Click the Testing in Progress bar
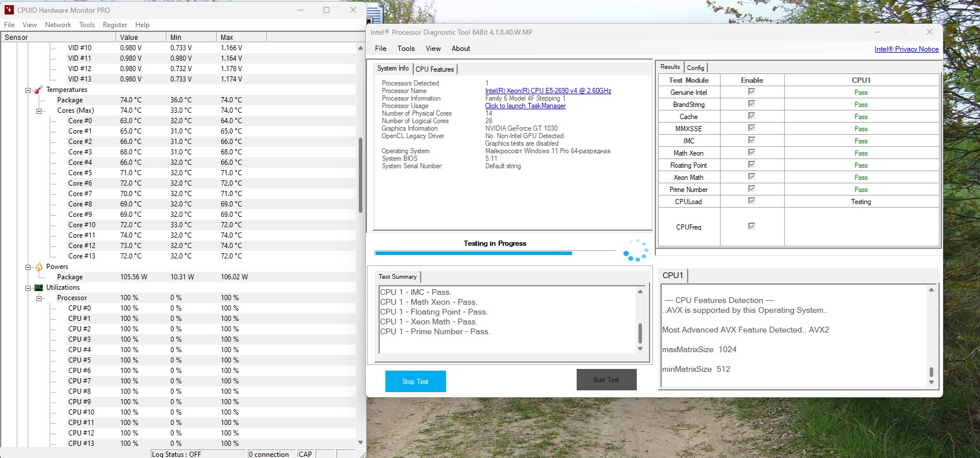Image resolution: width=980 pixels, height=458 pixels. [x=495, y=253]
